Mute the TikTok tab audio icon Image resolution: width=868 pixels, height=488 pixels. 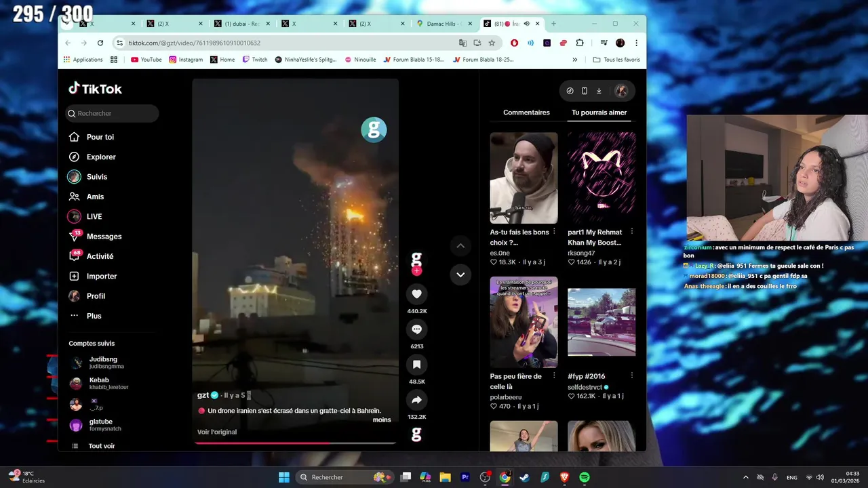point(526,24)
